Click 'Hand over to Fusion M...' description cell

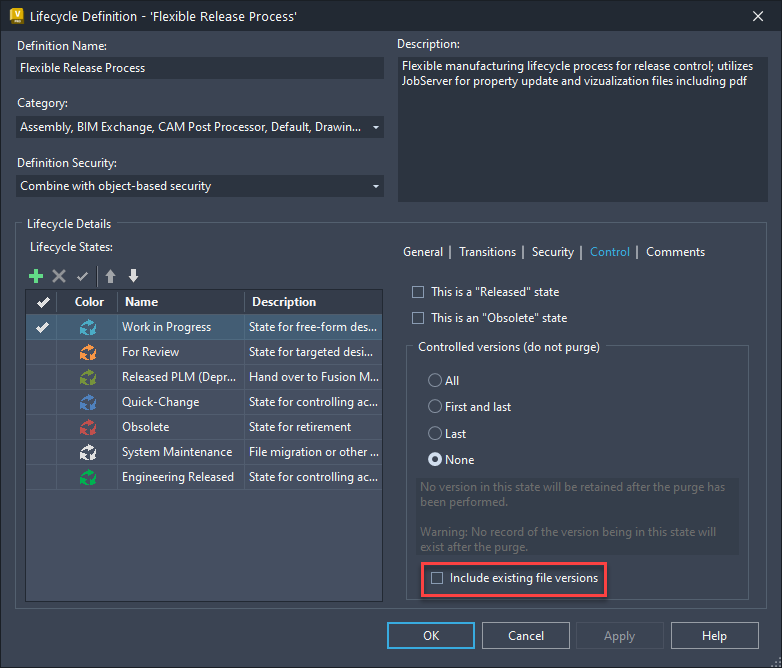(x=314, y=377)
